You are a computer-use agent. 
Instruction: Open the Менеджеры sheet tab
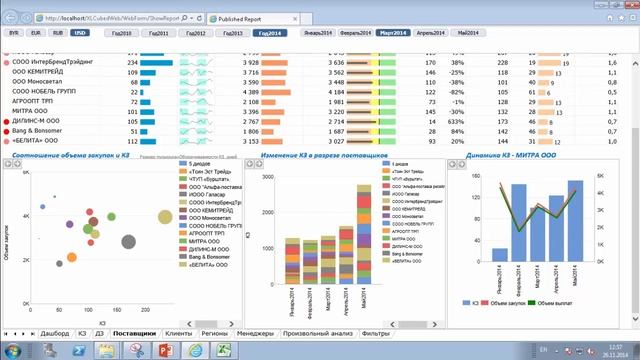256,333
